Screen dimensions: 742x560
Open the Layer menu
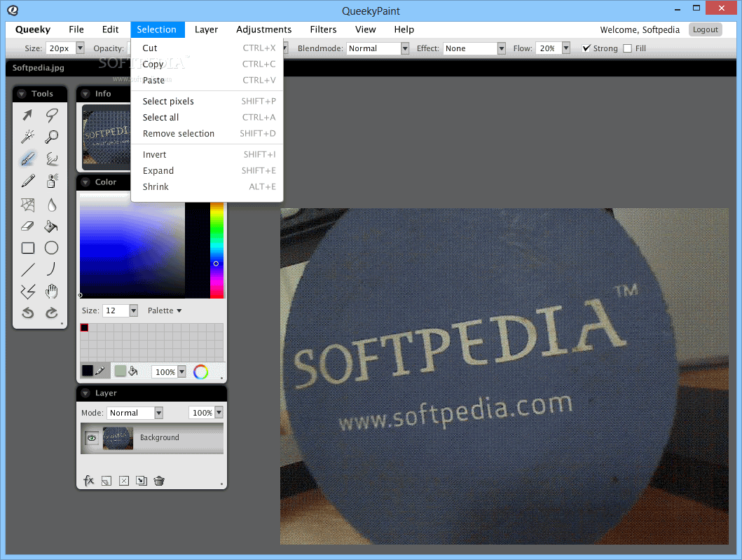coord(206,29)
